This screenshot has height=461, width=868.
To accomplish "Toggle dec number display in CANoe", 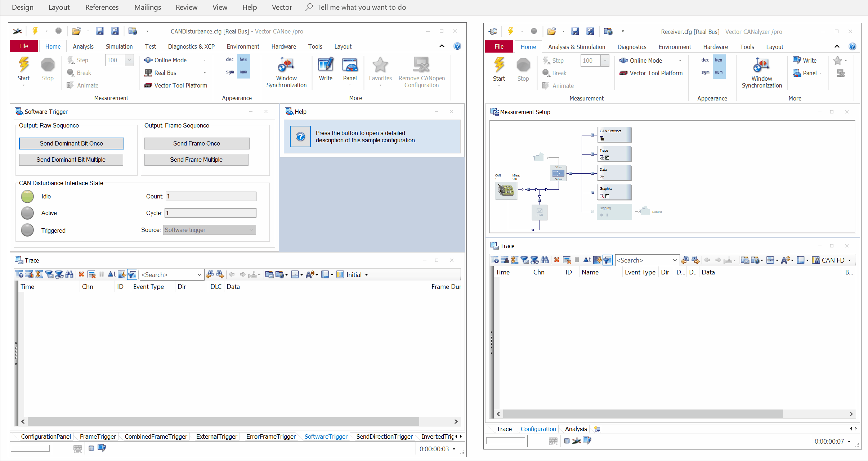I will (x=230, y=60).
